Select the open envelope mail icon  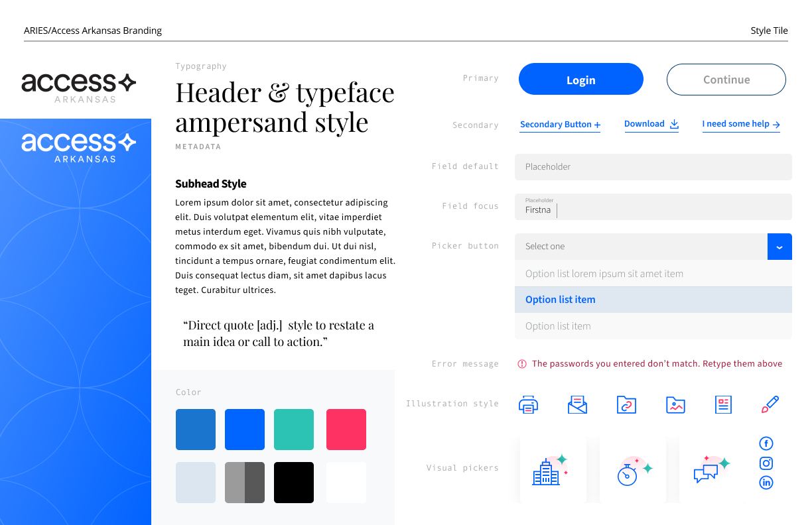point(577,404)
